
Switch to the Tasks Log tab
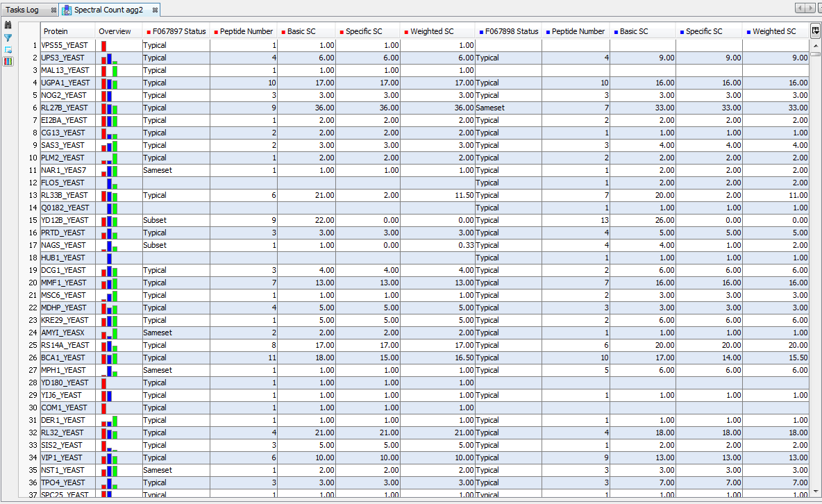click(23, 10)
